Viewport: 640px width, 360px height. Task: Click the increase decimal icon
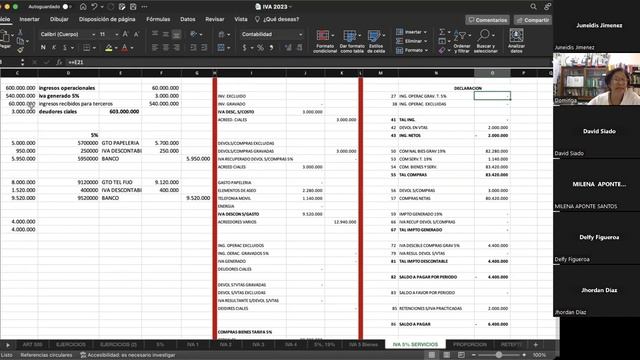coord(288,48)
